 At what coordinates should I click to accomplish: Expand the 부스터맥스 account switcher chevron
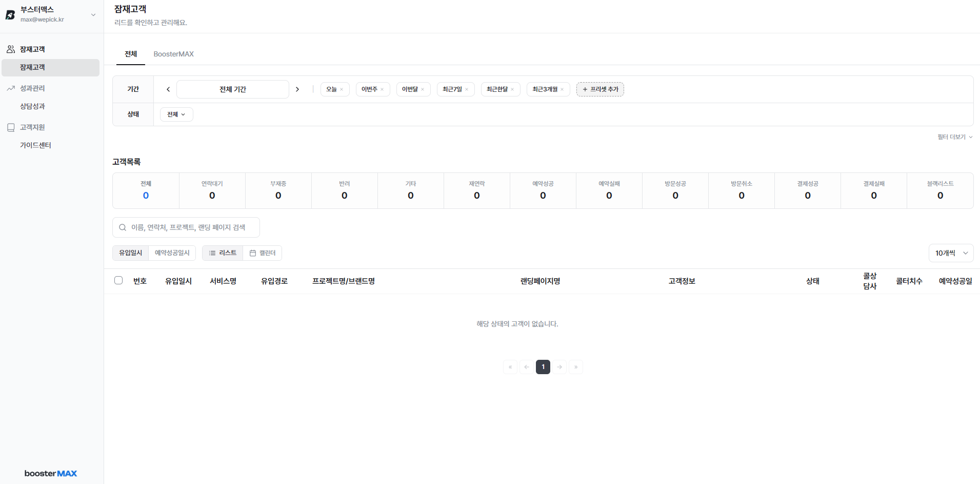coord(93,15)
